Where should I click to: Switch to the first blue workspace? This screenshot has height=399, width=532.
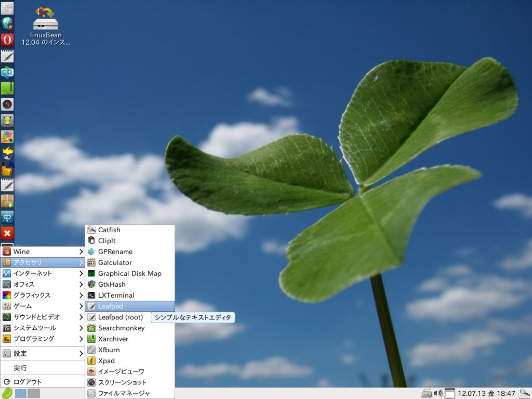tap(21, 393)
